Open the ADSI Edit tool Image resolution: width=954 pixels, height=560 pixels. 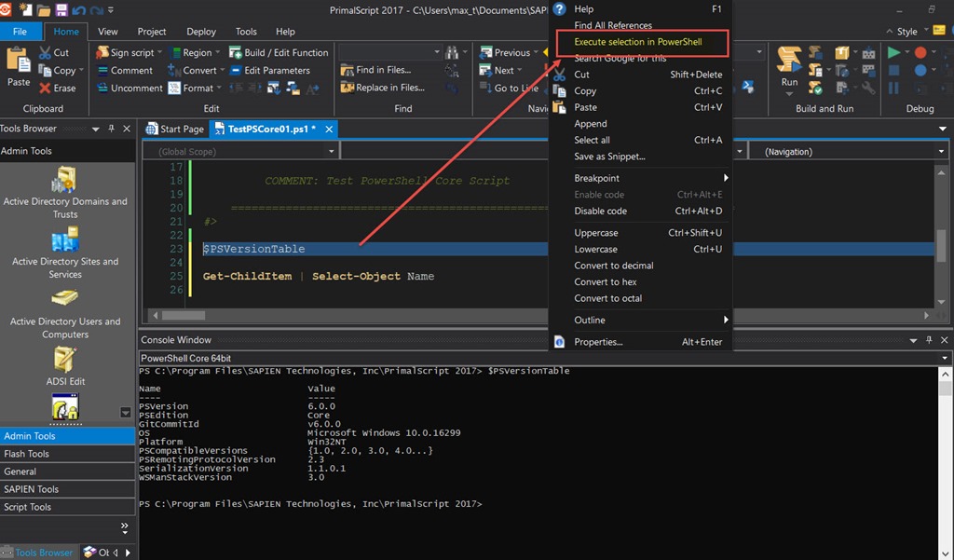tap(65, 366)
